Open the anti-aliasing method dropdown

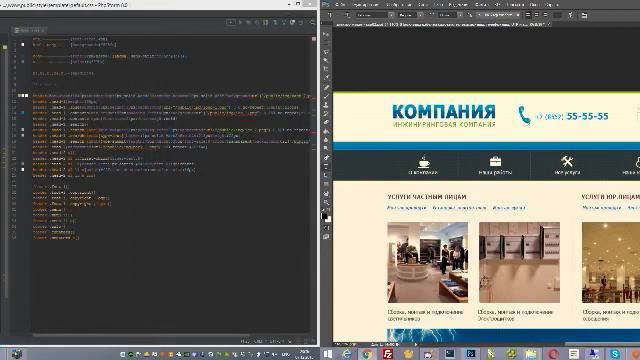click(498, 15)
